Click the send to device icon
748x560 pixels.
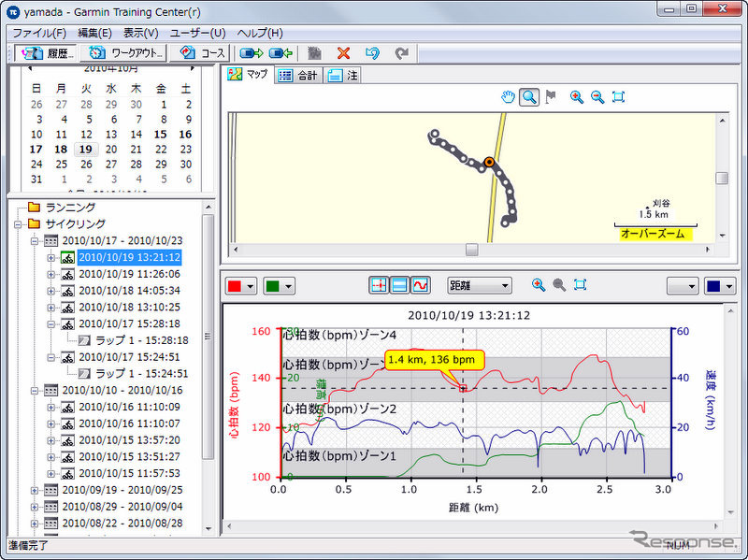coord(252,53)
